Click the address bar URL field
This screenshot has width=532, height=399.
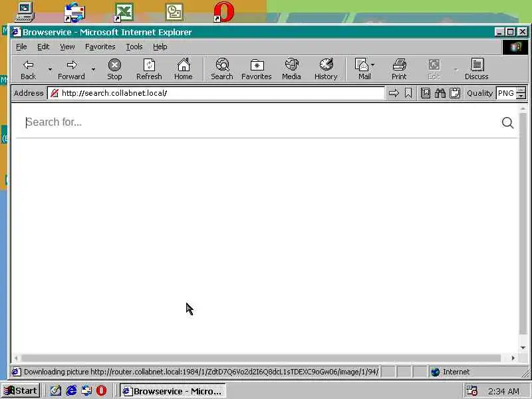click(215, 93)
